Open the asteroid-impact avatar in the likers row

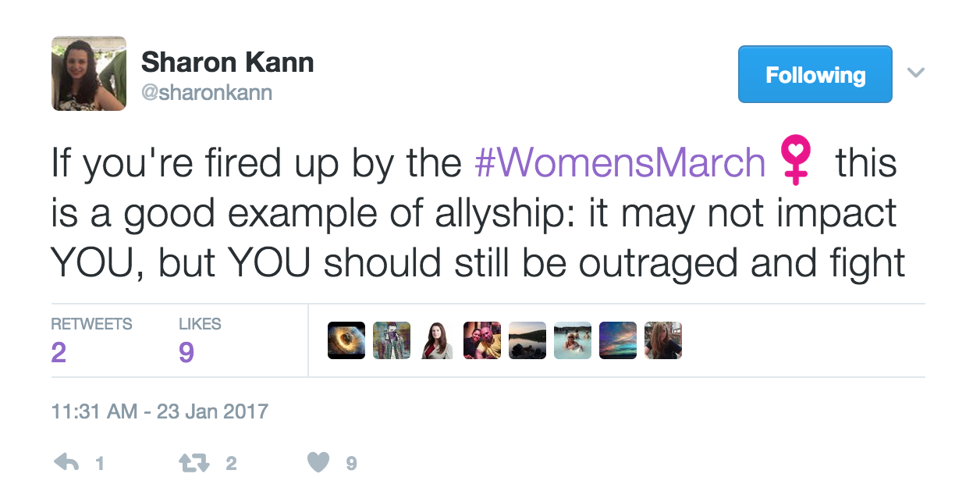(x=346, y=340)
